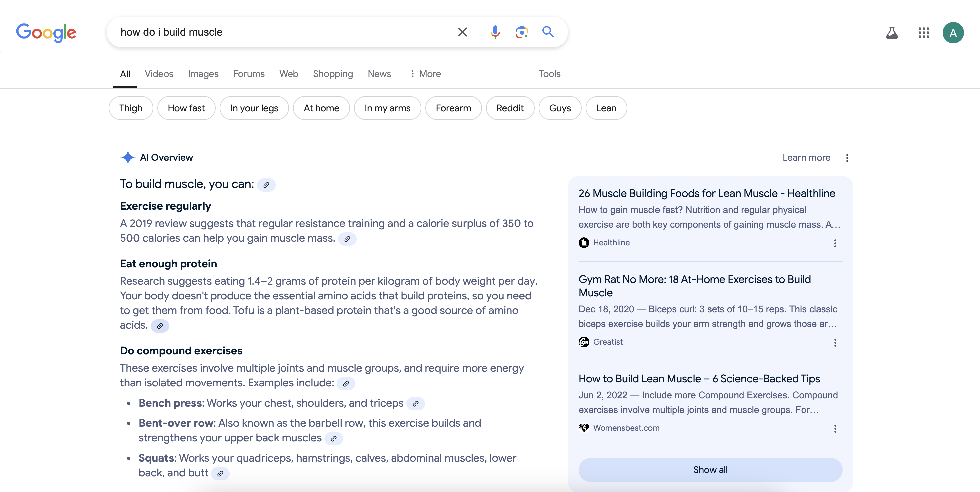This screenshot has width=980, height=492.
Task: Open the Tools options
Action: pyautogui.click(x=549, y=74)
